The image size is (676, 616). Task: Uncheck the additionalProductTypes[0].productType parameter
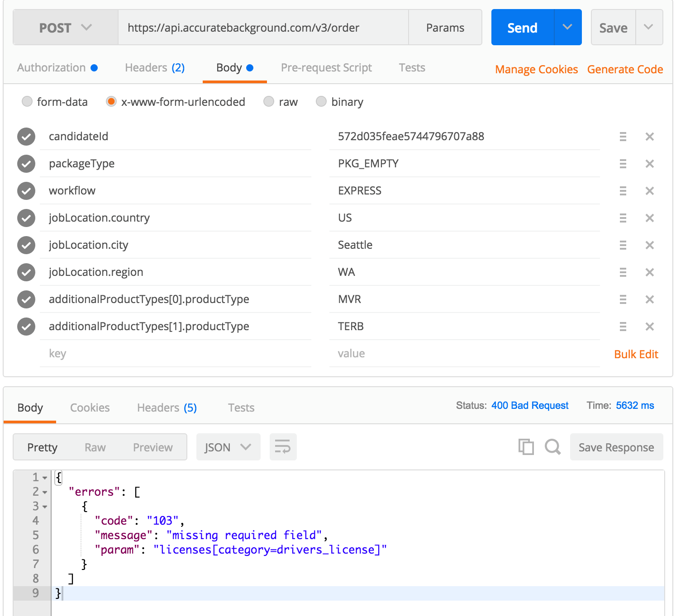[x=26, y=299]
